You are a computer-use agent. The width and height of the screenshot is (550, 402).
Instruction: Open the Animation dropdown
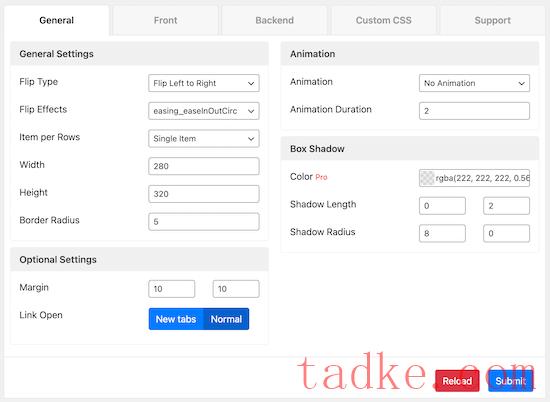474,83
